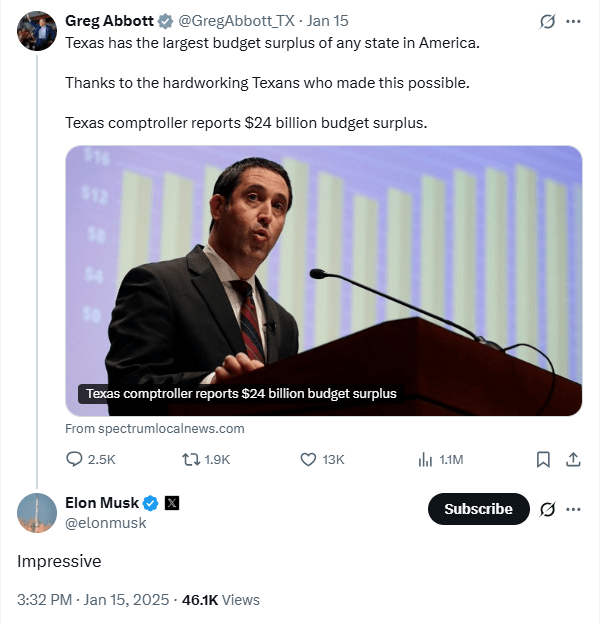Visit spectrumlocalnews.com source link
This screenshot has width=600, height=624.
click(155, 428)
